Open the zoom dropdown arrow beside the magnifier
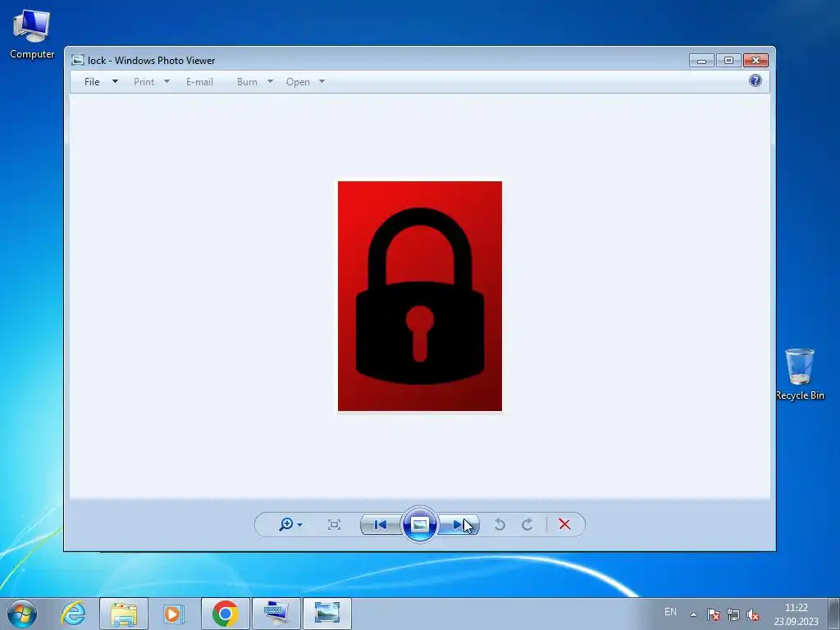Viewport: 840px width, 630px height. [x=300, y=524]
